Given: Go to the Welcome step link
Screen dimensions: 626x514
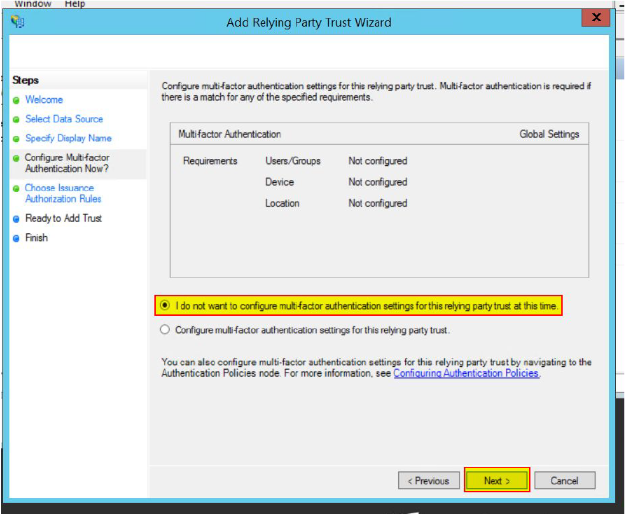Looking at the screenshot, I should click(x=44, y=100).
